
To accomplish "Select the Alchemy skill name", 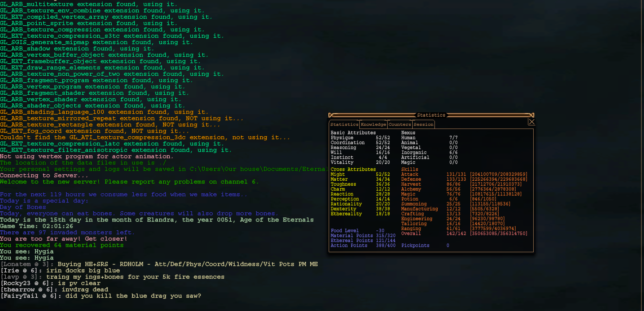I will click(x=411, y=189).
